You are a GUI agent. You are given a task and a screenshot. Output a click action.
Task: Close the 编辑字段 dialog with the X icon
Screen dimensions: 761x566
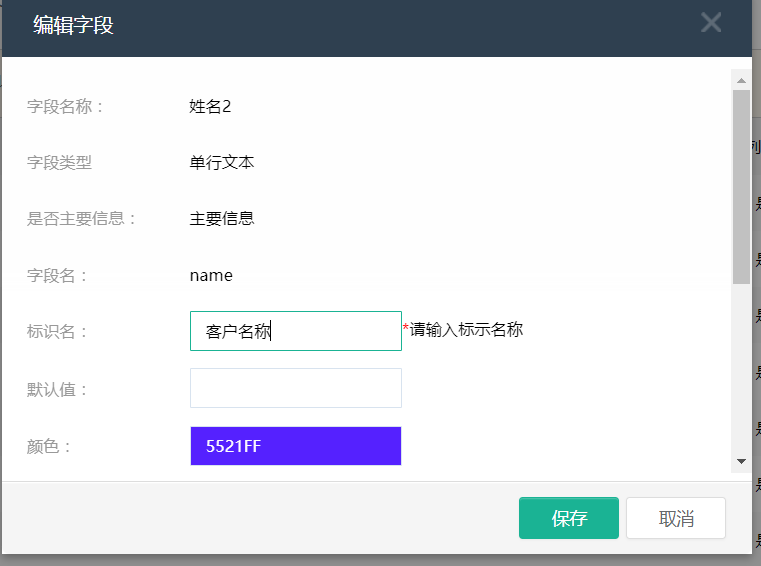click(711, 23)
